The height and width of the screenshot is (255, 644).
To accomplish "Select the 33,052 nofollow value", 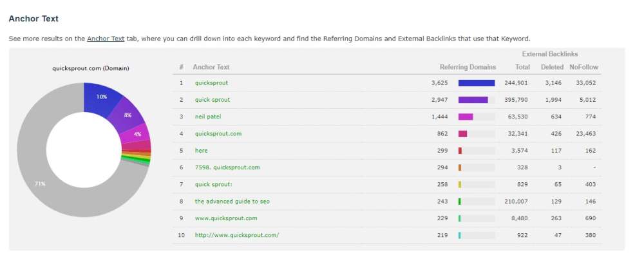I will click(585, 83).
